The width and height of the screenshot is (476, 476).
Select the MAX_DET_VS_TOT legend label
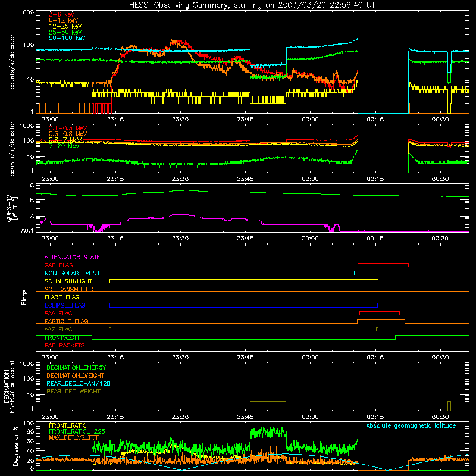coord(74,437)
